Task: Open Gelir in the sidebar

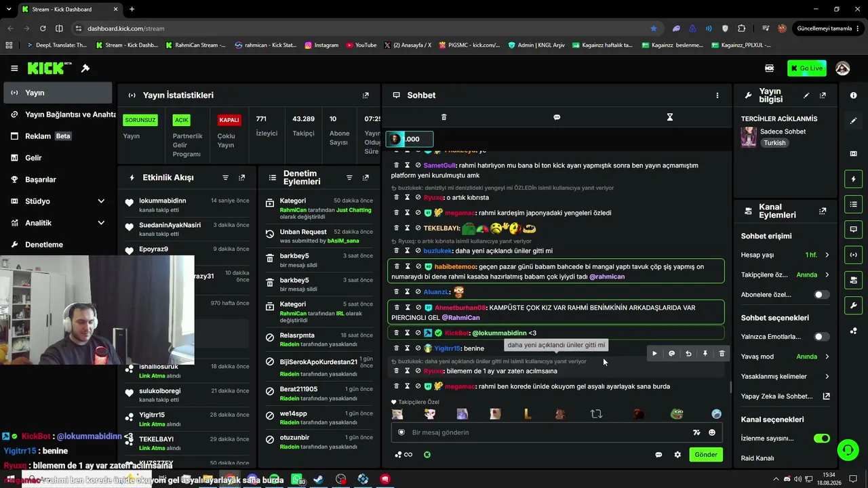Action: (58, 158)
